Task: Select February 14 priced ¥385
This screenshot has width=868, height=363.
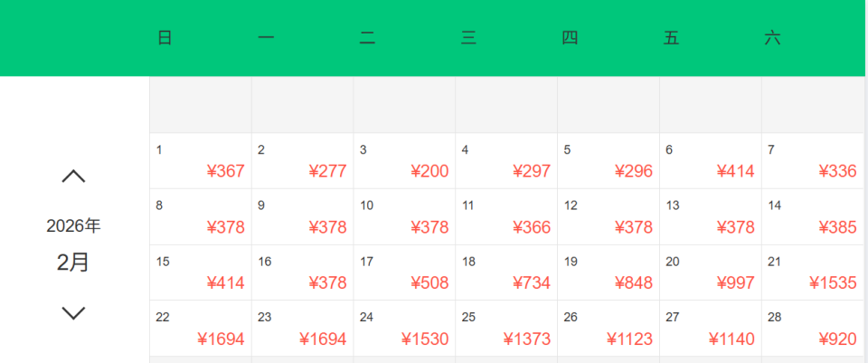Action: point(813,217)
